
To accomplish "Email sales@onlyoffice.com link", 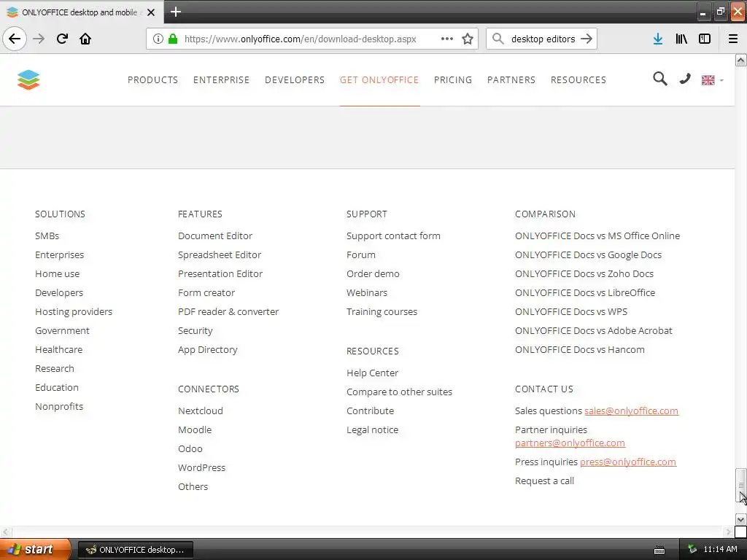I will coord(631,411).
